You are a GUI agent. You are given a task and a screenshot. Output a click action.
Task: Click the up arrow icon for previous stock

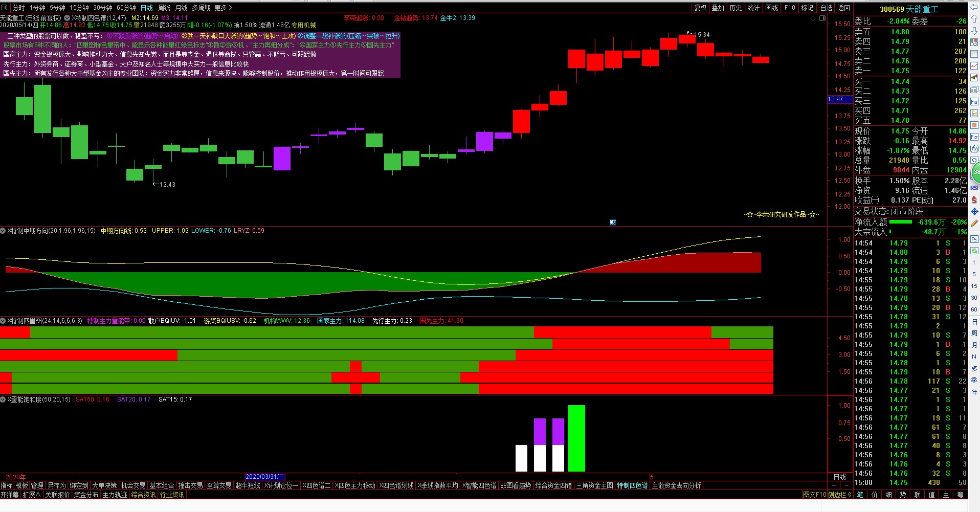coord(974,18)
